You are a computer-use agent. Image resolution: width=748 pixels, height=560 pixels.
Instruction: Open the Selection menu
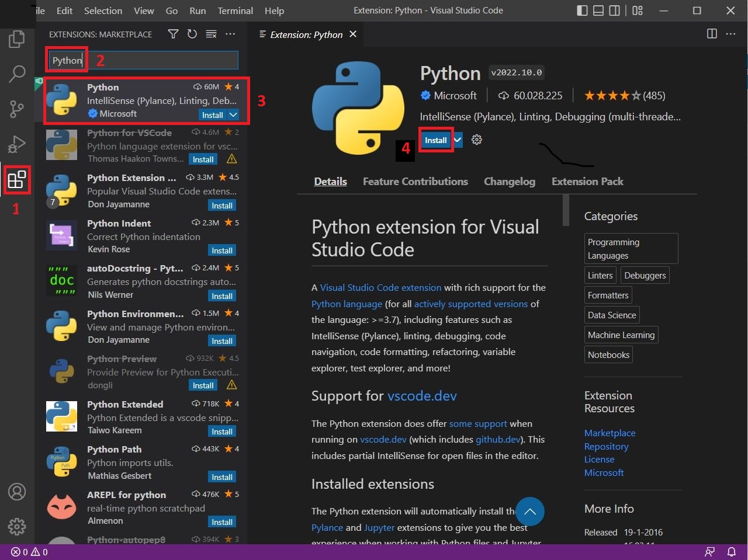tap(103, 11)
